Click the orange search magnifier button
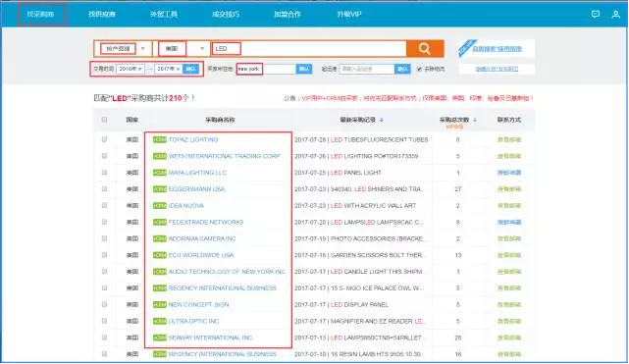This screenshot has height=364, width=629. tap(425, 48)
